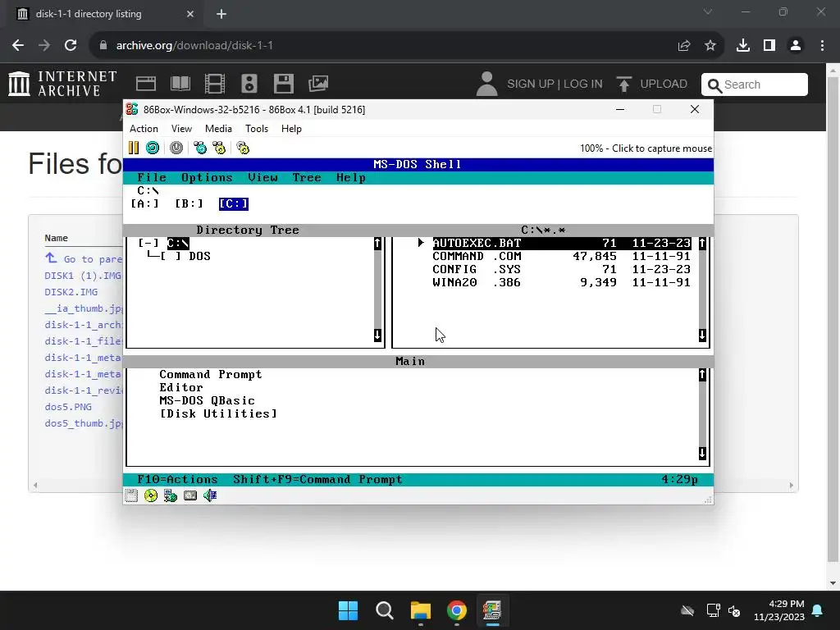The width and height of the screenshot is (840, 630).
Task: Click Chrome's share page icon
Action: (684, 46)
